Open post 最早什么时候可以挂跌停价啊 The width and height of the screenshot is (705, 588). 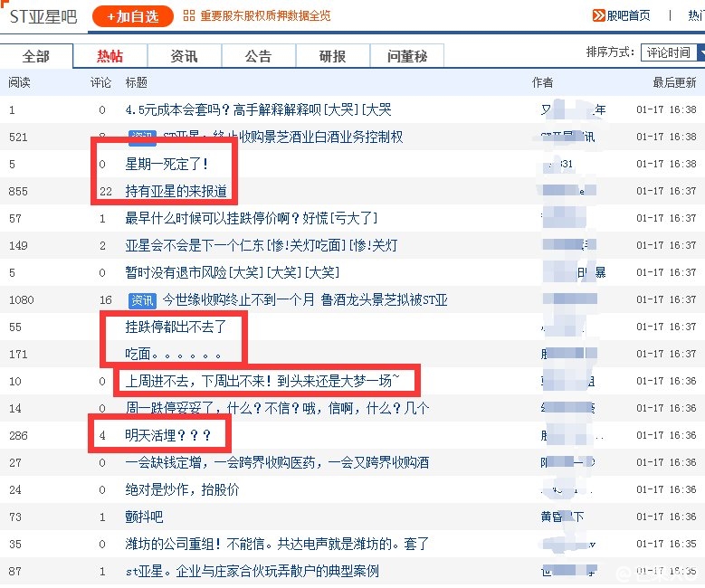[251, 219]
